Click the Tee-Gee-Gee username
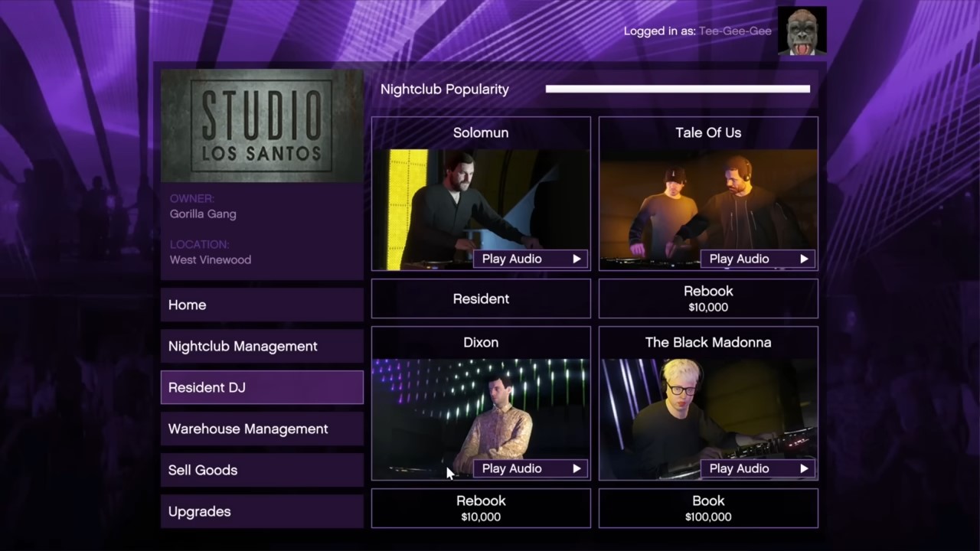The height and width of the screenshot is (551, 980). [735, 31]
